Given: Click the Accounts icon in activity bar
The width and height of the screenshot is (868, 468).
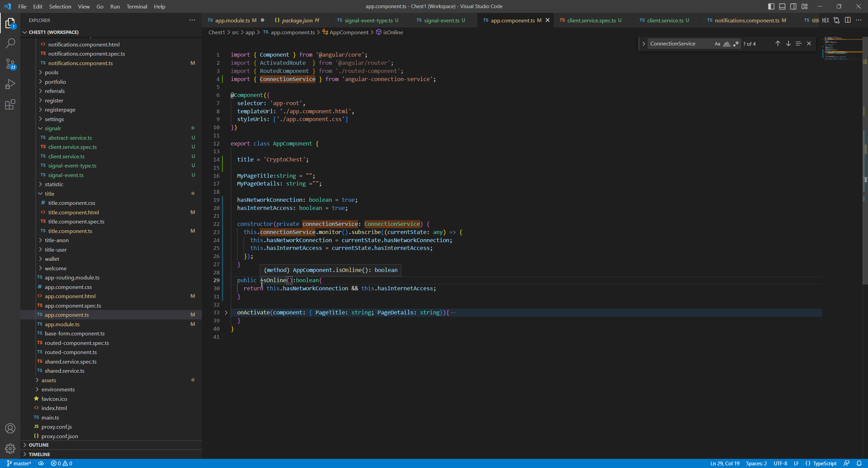Looking at the screenshot, I should [10, 428].
